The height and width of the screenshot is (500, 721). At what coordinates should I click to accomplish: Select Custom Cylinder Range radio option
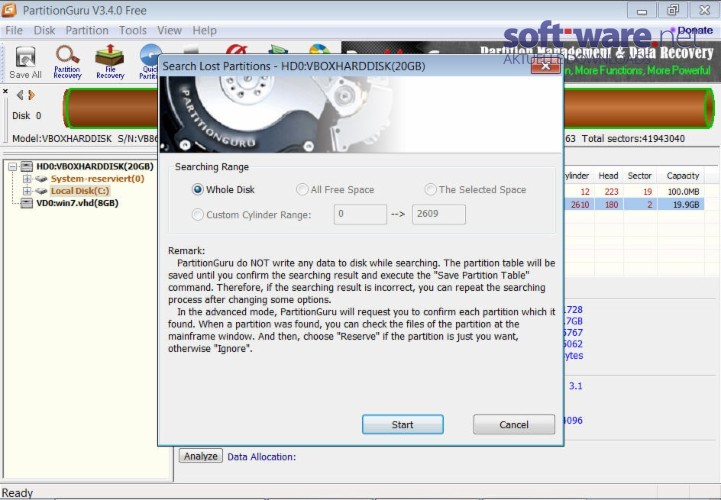[198, 214]
